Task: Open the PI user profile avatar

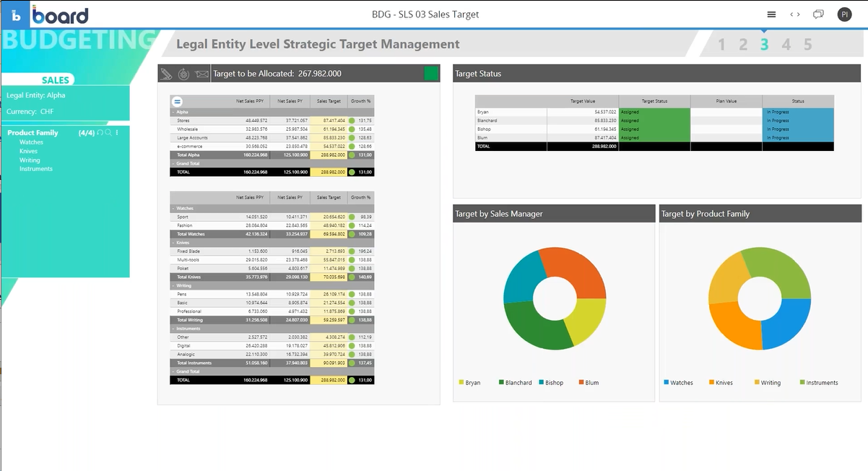Action: point(844,14)
